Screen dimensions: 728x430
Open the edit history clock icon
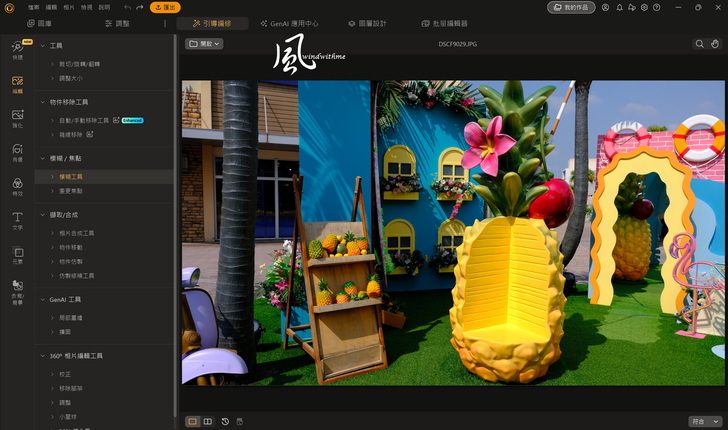pos(225,421)
